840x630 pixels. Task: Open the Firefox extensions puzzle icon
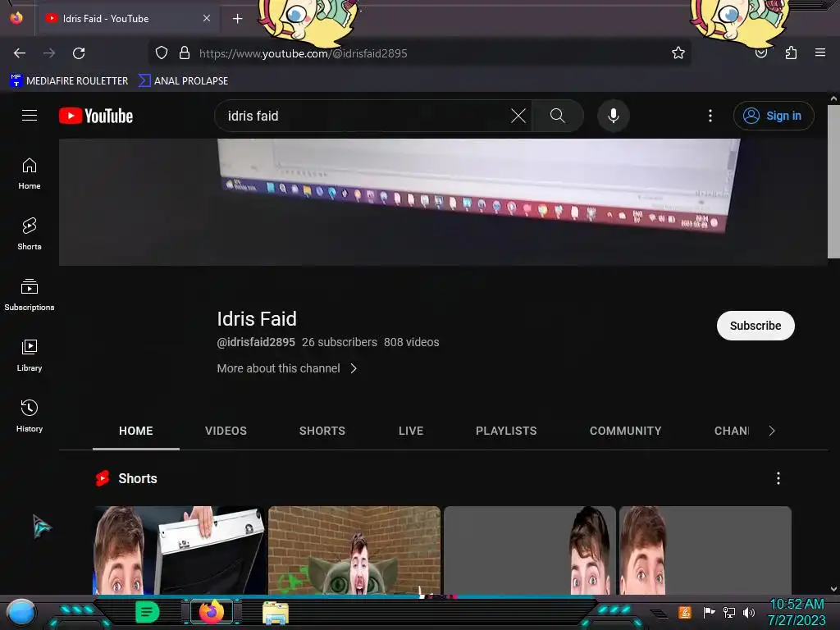tap(791, 52)
